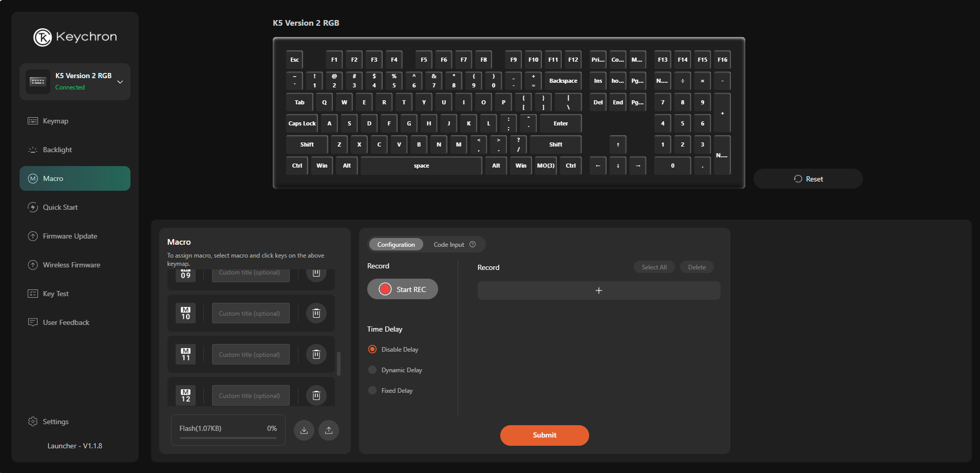This screenshot has height=473, width=980.
Task: Click the macro list scrollbar
Action: 338,363
